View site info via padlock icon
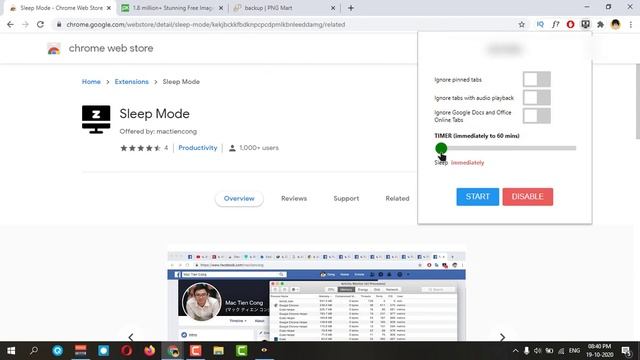Viewport: 640px width, 360px height. point(59,24)
